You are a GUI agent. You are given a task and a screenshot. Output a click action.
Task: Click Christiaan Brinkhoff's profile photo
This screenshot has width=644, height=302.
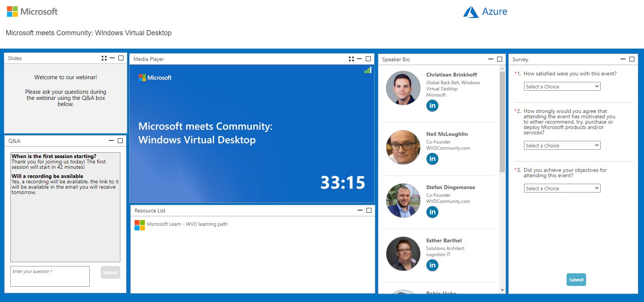coord(403,88)
